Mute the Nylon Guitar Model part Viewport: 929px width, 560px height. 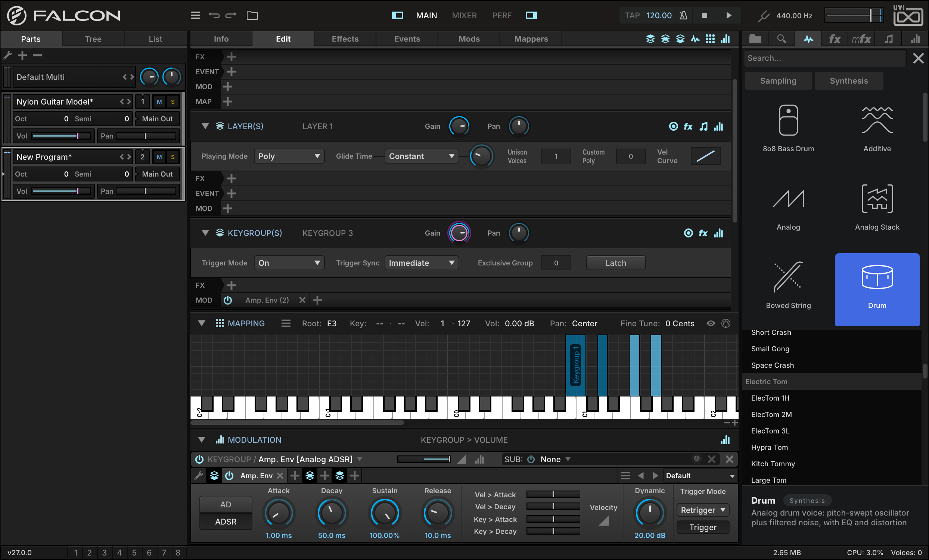click(159, 102)
